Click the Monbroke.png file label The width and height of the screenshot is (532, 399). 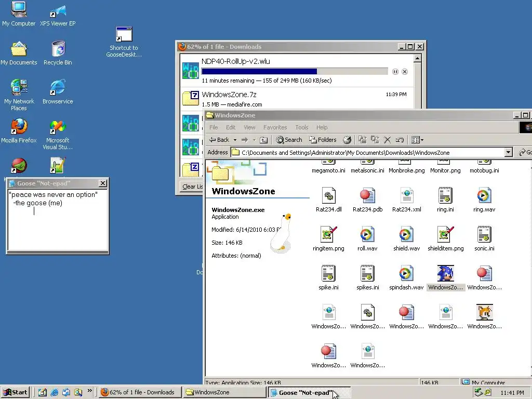coord(406,170)
